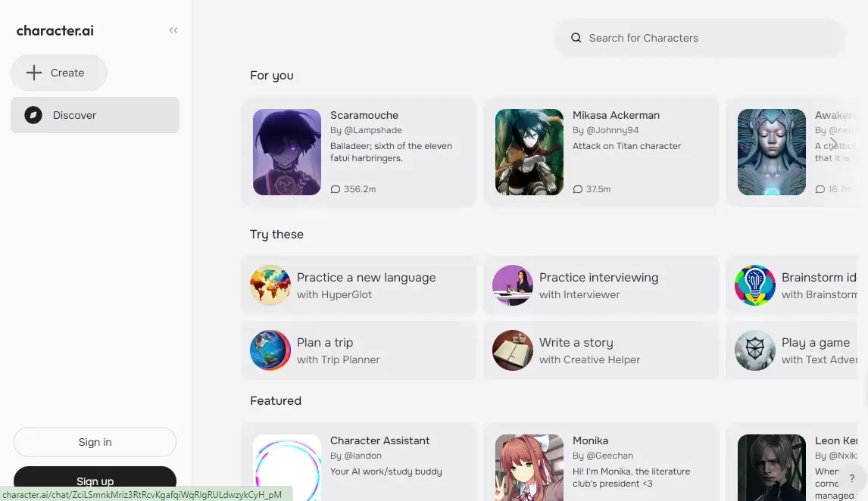Click HyperGlot world map icon
This screenshot has width=868, height=501.
pyautogui.click(x=270, y=285)
